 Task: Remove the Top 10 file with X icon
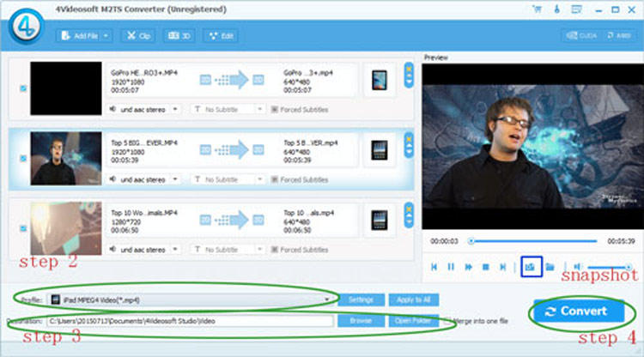pyautogui.click(x=409, y=209)
